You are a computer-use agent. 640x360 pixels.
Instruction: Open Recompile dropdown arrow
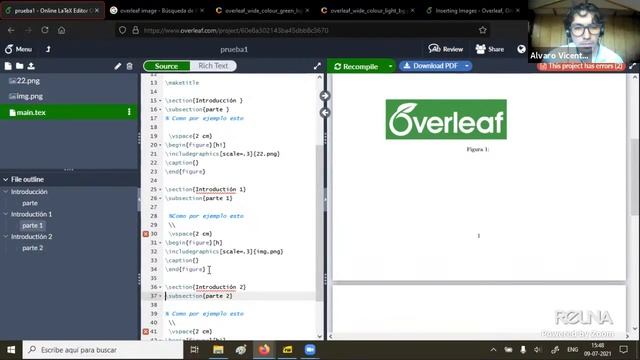tap(390, 66)
